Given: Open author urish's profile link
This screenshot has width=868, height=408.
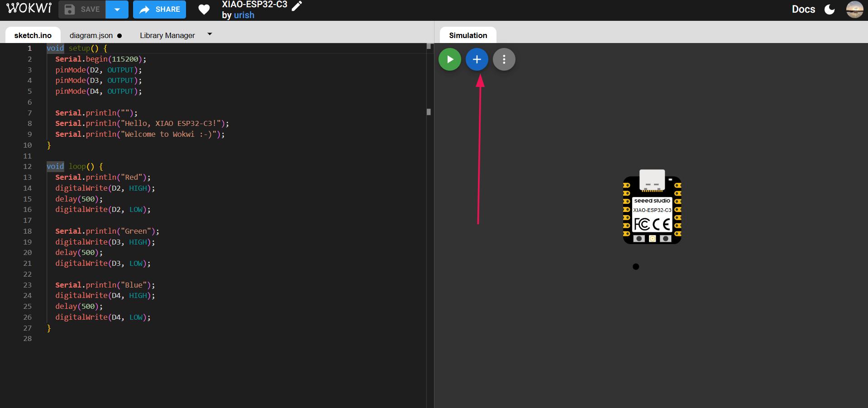Looking at the screenshot, I should [x=244, y=15].
